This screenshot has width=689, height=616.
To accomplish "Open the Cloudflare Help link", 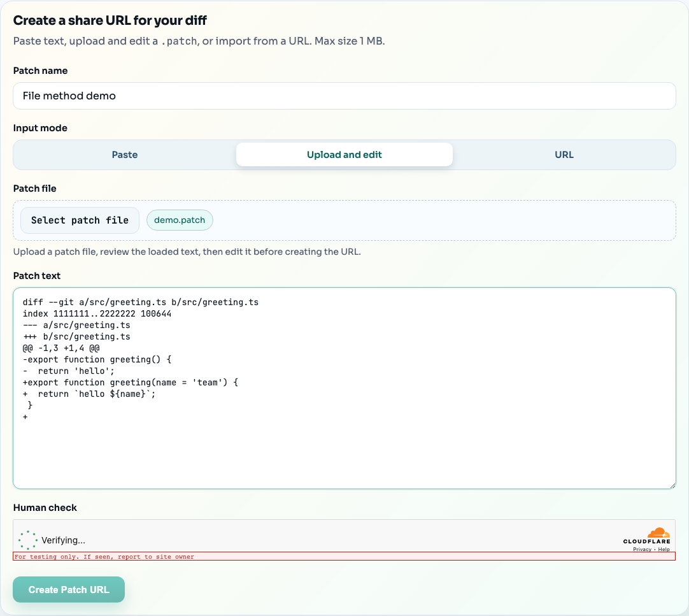I will [664, 549].
